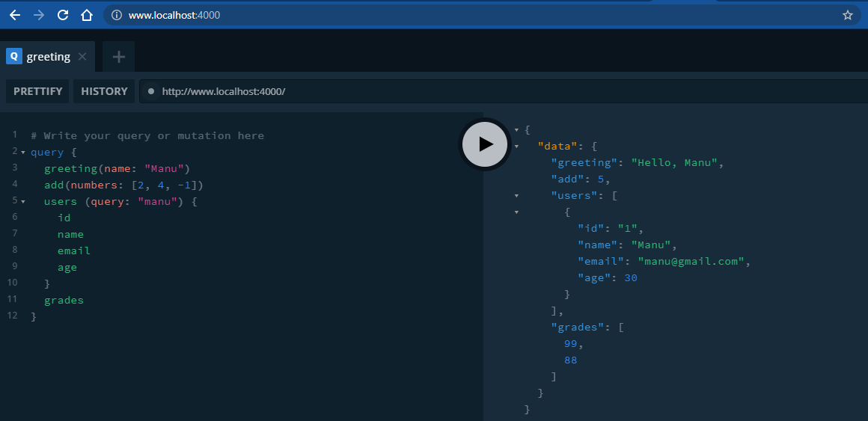The image size is (868, 421).
Task: Collapse the user object arrow under "users"
Action: coord(516,212)
